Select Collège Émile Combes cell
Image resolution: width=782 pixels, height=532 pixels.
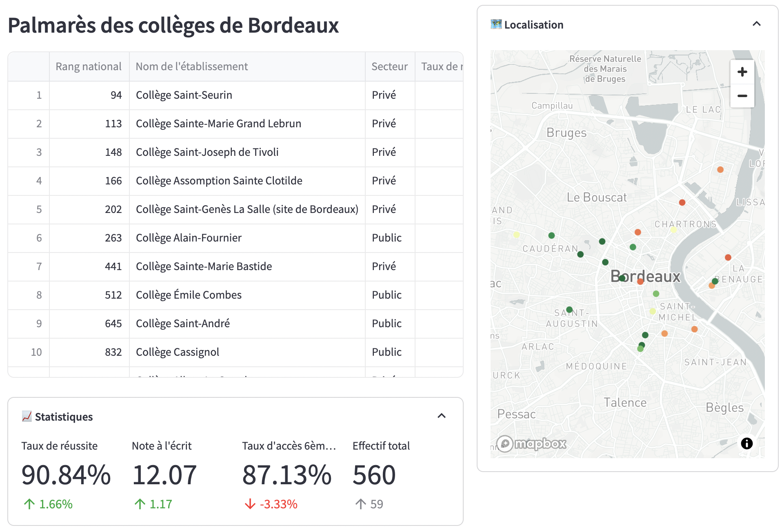coord(247,295)
